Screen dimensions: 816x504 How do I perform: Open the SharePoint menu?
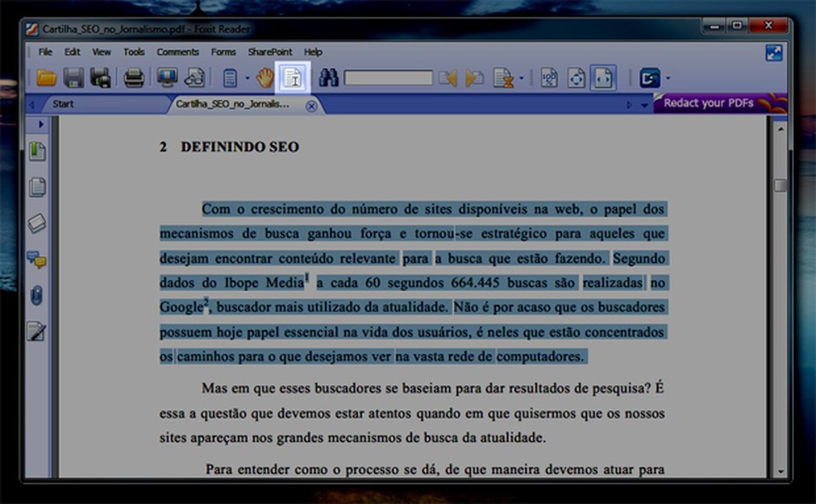(x=270, y=52)
